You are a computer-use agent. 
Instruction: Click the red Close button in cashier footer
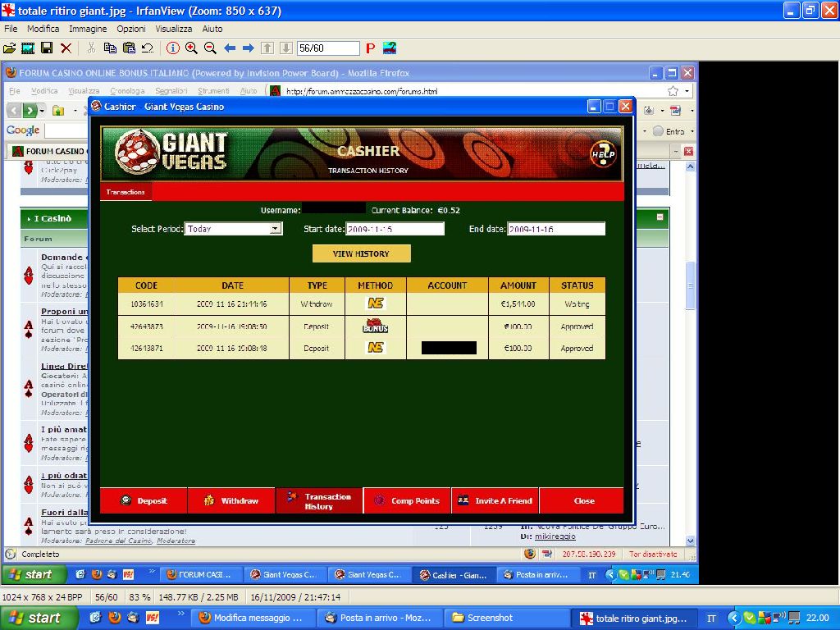point(582,501)
